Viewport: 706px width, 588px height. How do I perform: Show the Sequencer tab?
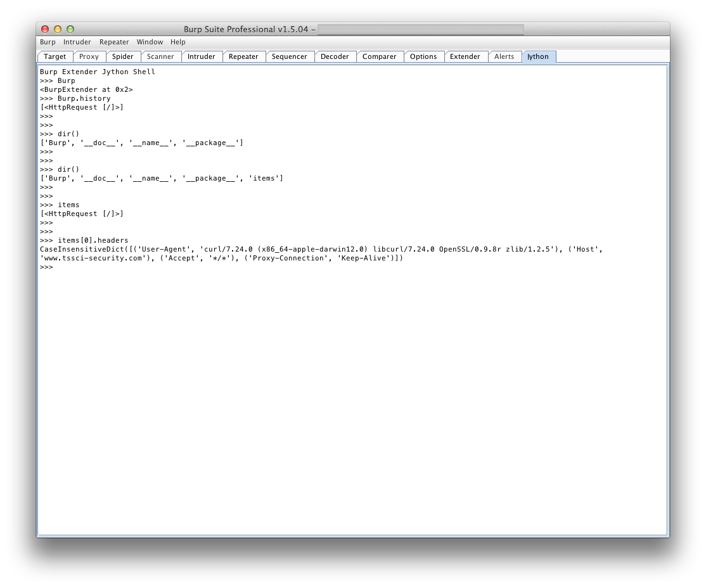coord(290,56)
